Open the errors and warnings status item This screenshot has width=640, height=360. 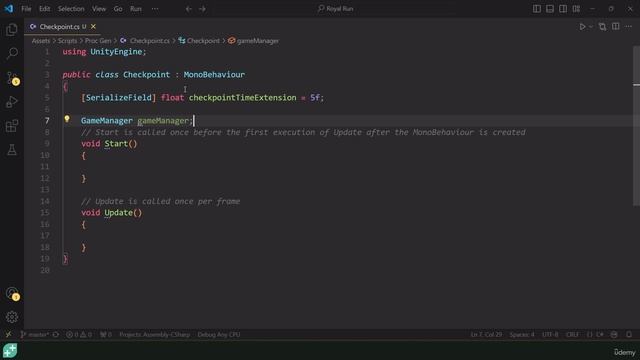tap(79, 335)
